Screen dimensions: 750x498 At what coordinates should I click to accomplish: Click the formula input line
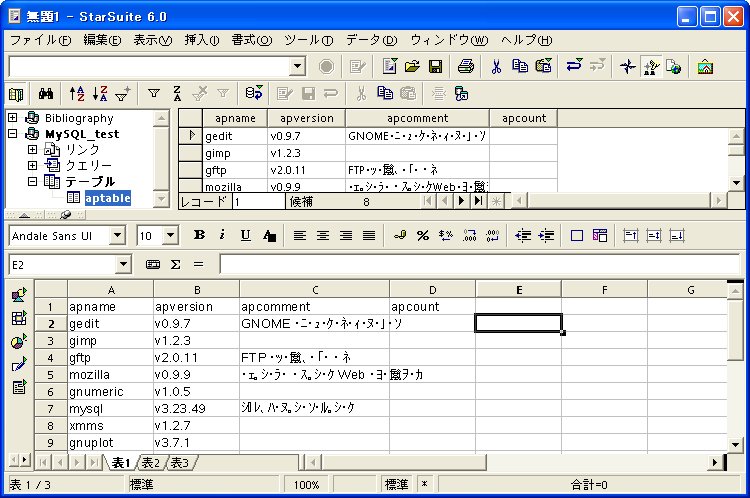[x=479, y=265]
